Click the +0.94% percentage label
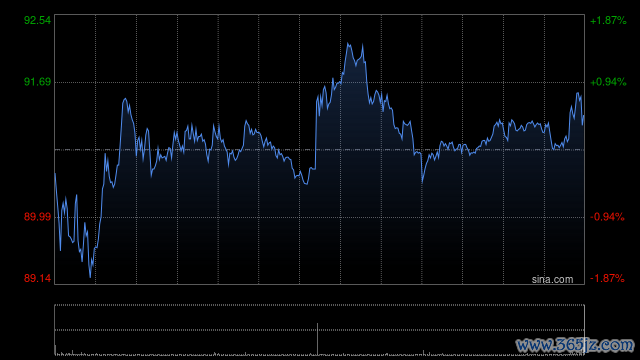640x360 pixels. [x=608, y=82]
